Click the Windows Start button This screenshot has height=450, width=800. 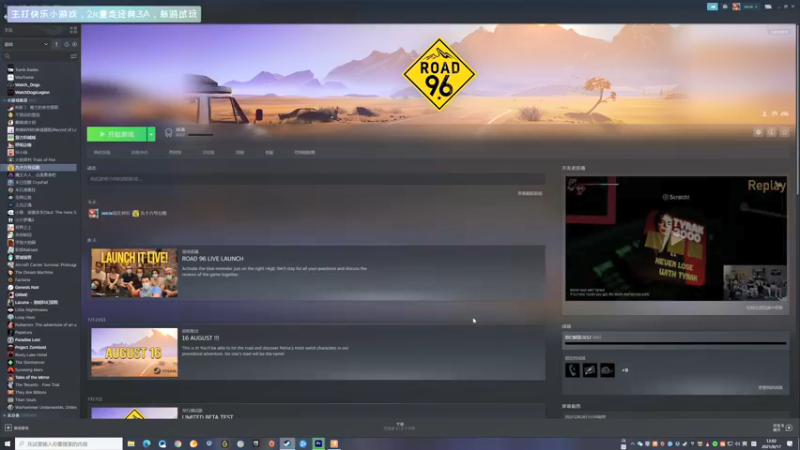[7, 444]
